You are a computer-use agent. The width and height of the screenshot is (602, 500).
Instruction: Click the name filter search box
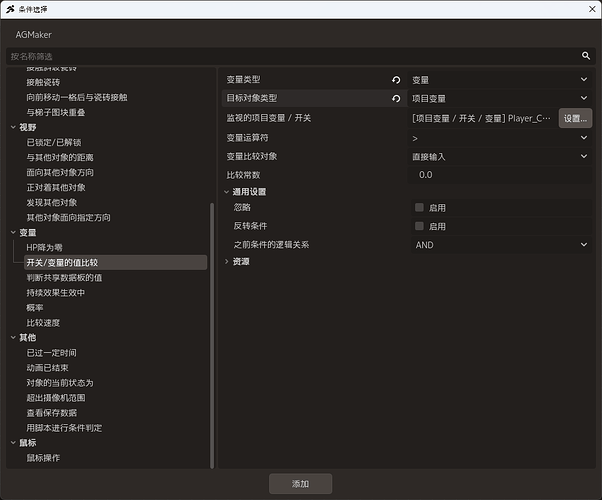294,56
